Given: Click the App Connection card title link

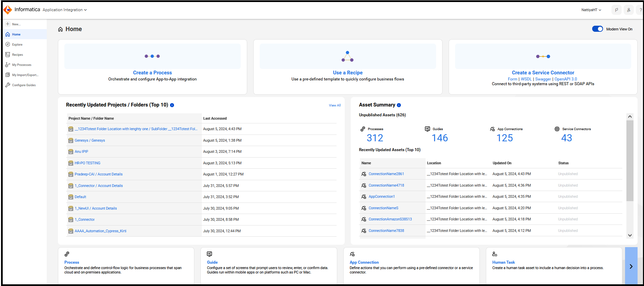Looking at the screenshot, I should [364, 262].
